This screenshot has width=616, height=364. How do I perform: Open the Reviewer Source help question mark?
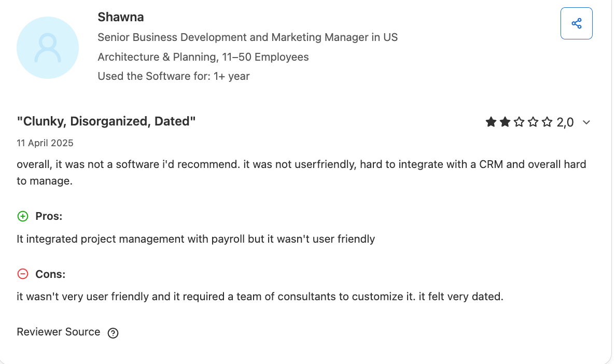(113, 333)
